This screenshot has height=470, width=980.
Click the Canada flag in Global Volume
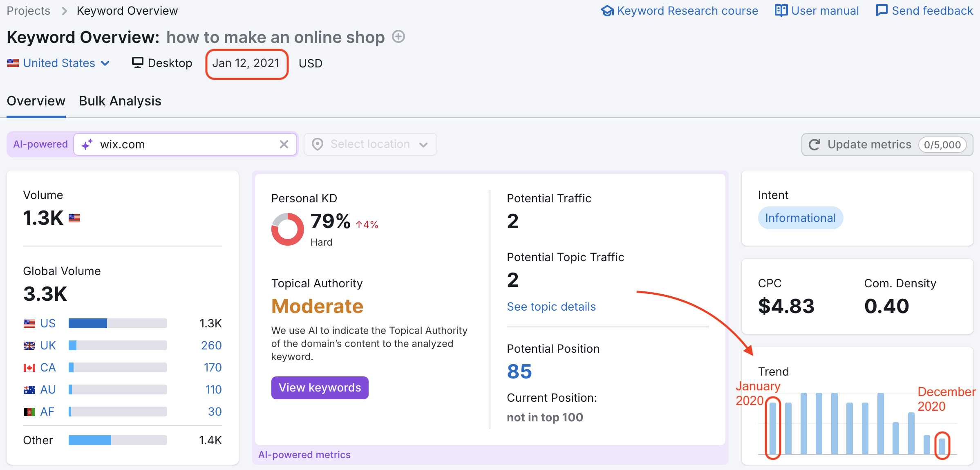[29, 368]
